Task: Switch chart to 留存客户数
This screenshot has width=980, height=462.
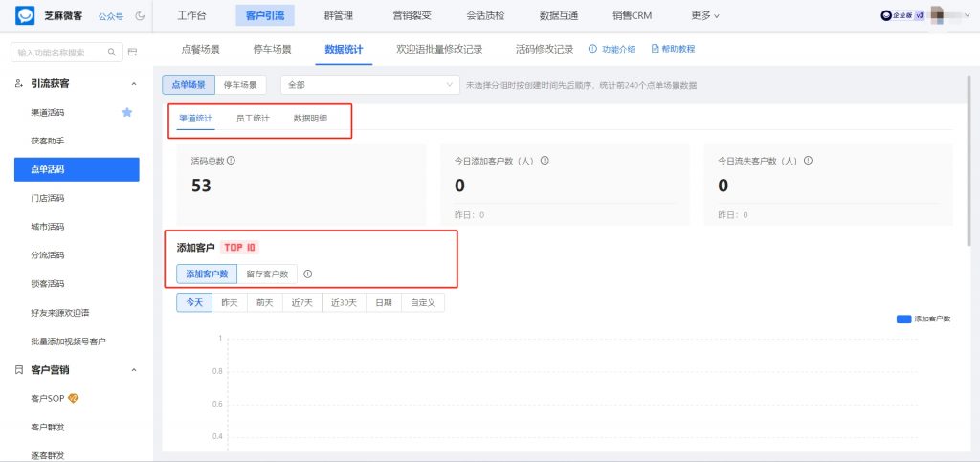Action: pos(268,274)
